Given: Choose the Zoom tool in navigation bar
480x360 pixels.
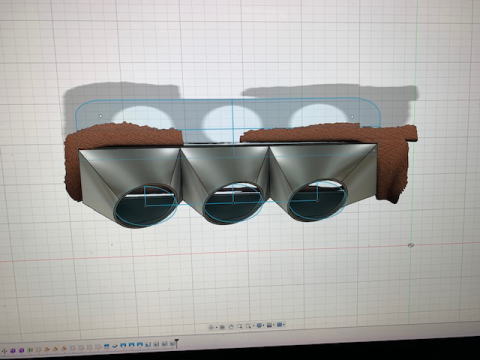Looking at the screenshot, I should (x=240, y=326).
